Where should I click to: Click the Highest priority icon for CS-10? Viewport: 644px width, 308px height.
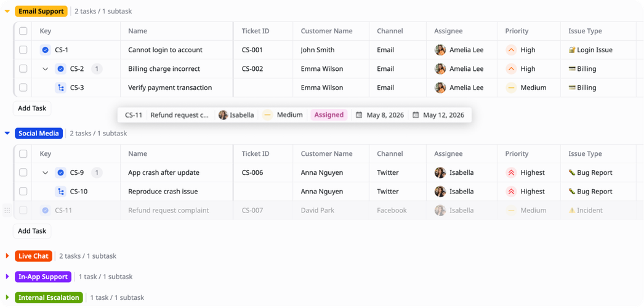coord(511,192)
